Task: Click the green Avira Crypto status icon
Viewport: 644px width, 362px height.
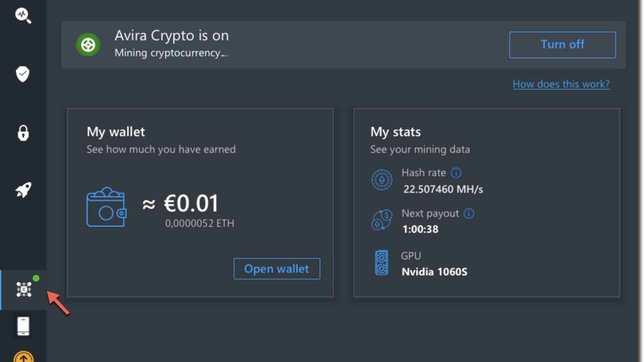Action: [x=88, y=45]
